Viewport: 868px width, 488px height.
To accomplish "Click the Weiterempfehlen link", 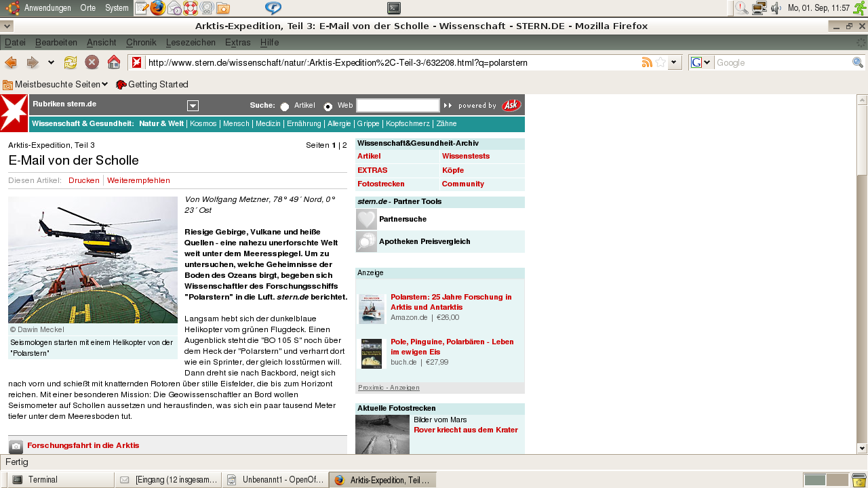I will click(x=138, y=180).
